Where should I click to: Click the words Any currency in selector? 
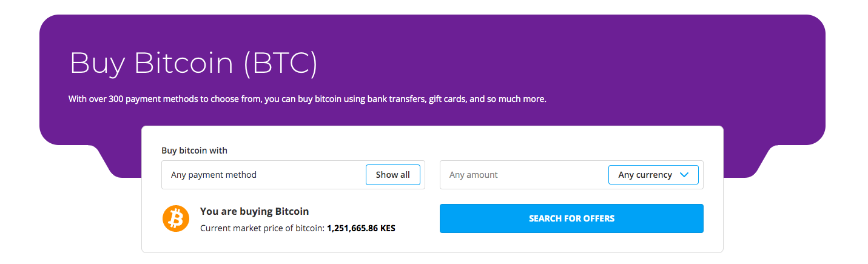click(645, 175)
